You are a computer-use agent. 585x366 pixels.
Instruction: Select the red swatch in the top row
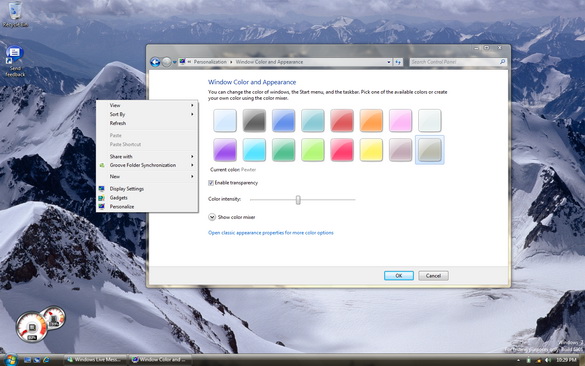(x=342, y=121)
